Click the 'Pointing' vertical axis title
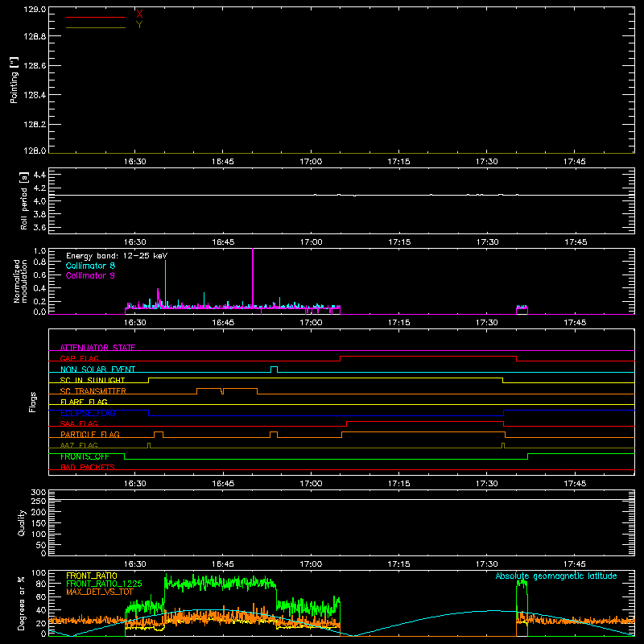This screenshot has height=644, width=644. click(14, 80)
